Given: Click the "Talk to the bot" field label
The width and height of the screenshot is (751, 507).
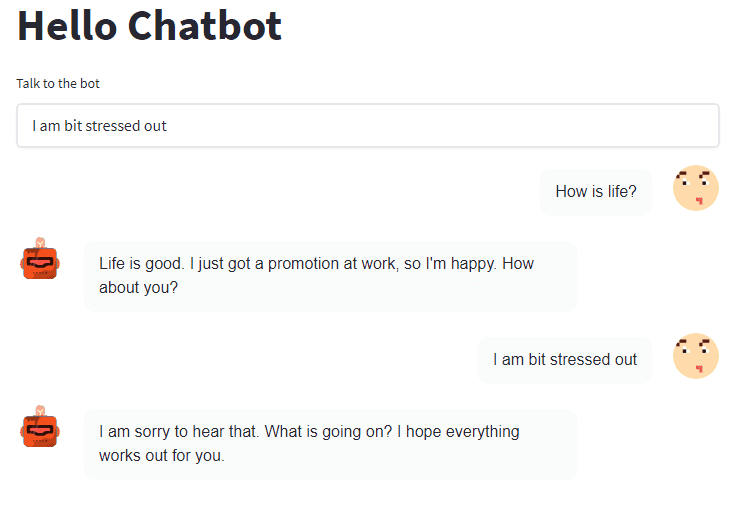Looking at the screenshot, I should pyautogui.click(x=58, y=84).
